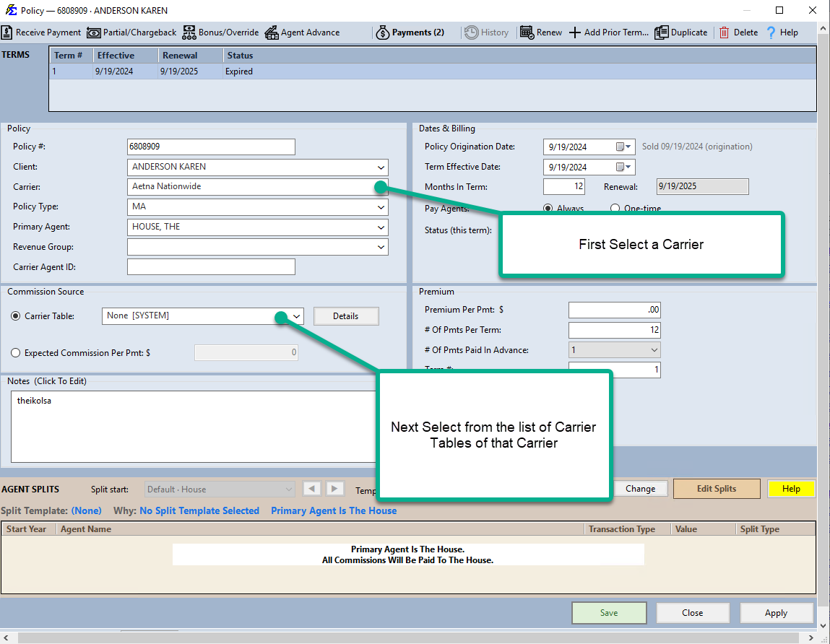
Task: Click the Renew toolbar icon
Action: coord(527,32)
